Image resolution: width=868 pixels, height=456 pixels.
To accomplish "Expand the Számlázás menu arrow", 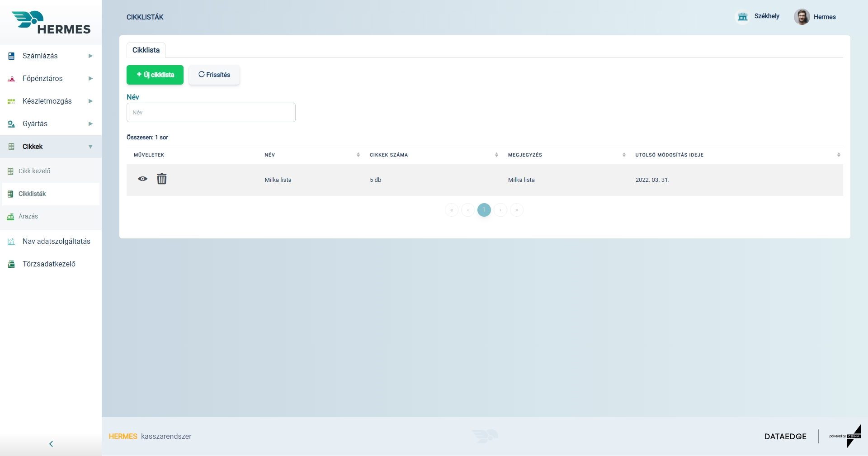I will 90,56.
